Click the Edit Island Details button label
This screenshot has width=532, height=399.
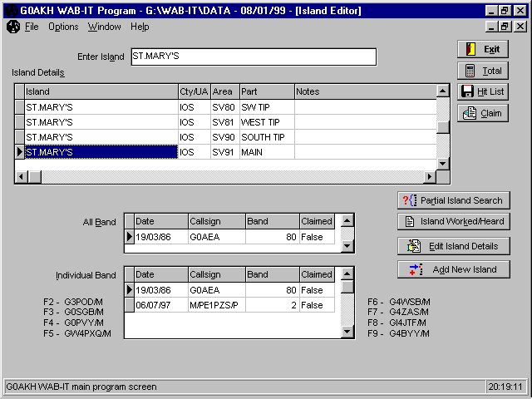tap(464, 246)
